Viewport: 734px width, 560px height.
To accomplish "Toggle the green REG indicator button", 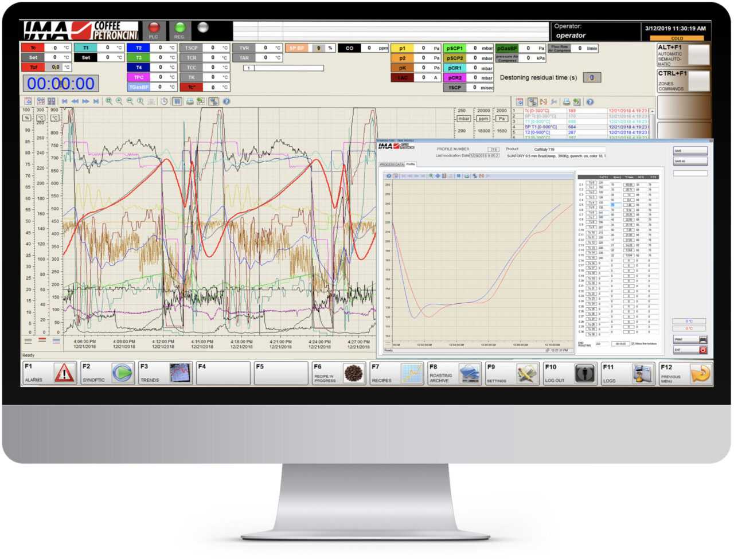I will pos(179,28).
